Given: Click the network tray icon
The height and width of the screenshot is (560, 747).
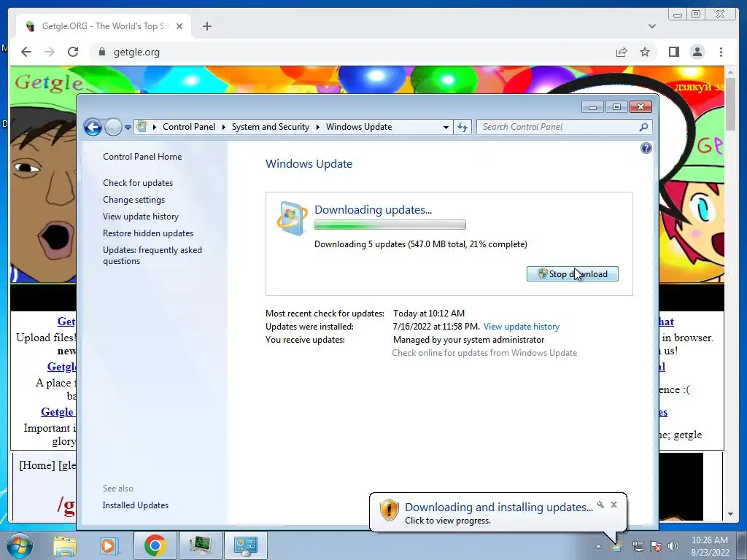Looking at the screenshot, I should pos(638,546).
